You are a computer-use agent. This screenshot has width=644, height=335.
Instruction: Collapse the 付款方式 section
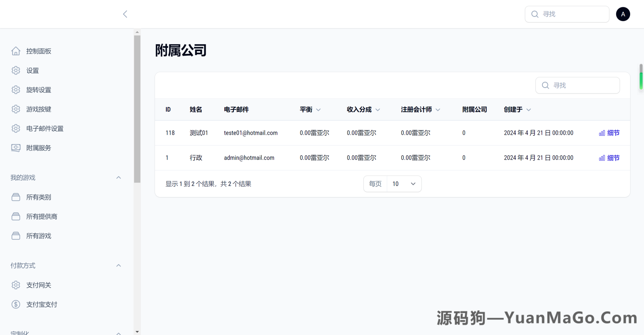point(119,265)
